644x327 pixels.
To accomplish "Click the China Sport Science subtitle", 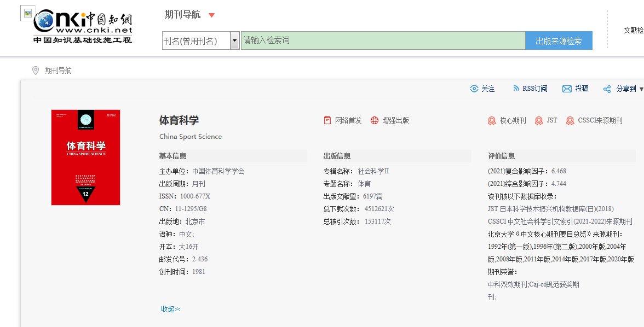I will coord(191,137).
